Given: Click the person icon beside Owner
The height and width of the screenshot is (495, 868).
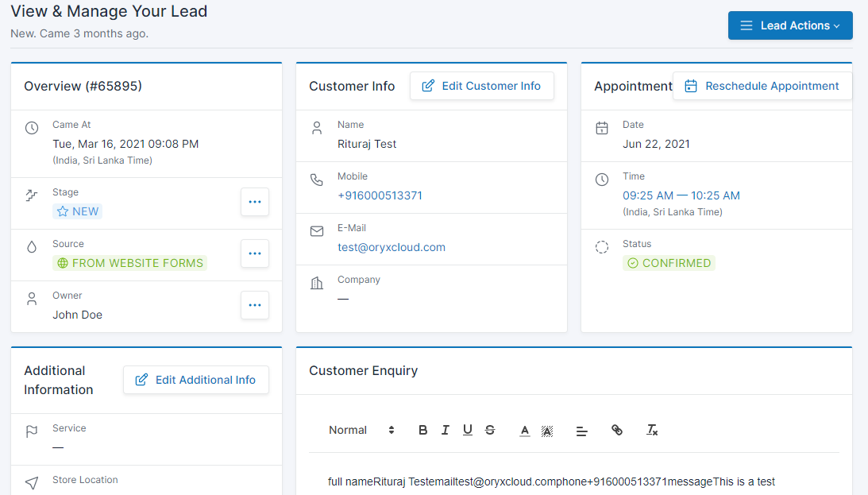Looking at the screenshot, I should click(32, 299).
